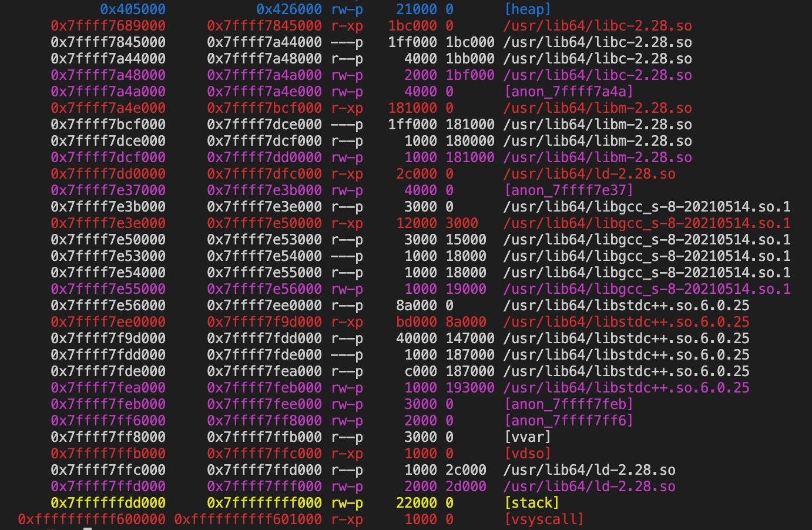Select the red libgcc_s-8-20210514.so.1 path
This screenshot has height=530, width=812.
pyautogui.click(x=647, y=223)
